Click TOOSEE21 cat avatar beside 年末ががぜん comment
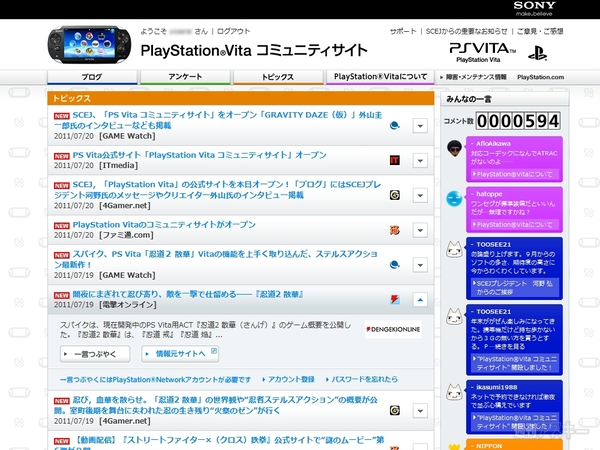This screenshot has height=450, width=600. [x=455, y=317]
